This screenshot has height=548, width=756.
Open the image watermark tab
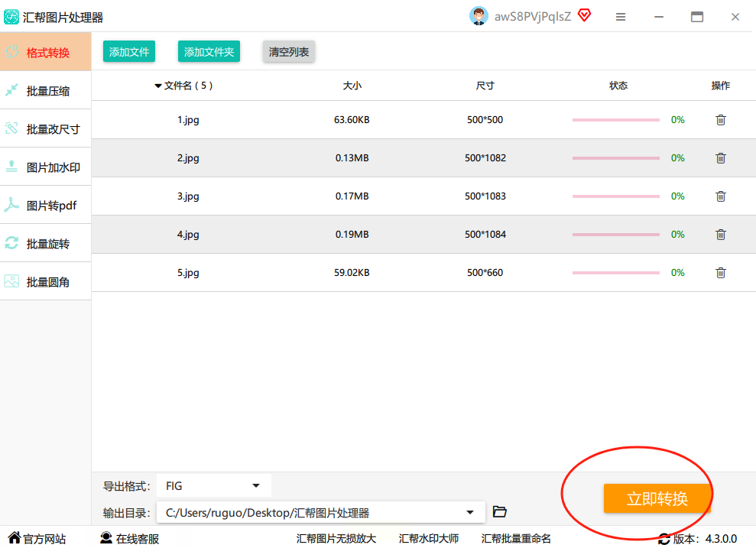[x=47, y=167]
